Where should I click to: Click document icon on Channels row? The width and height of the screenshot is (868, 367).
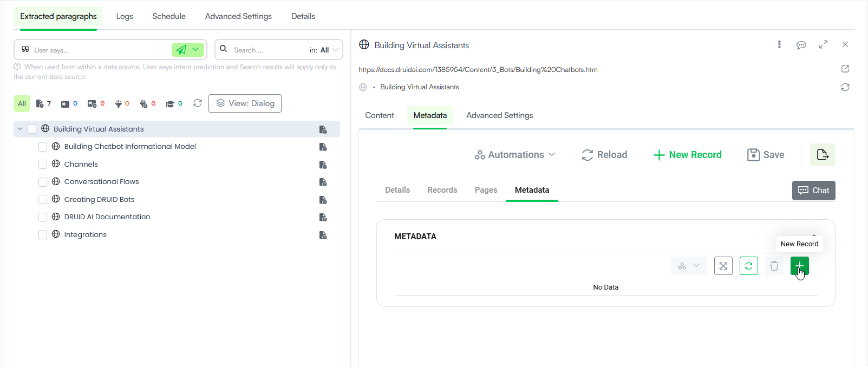coord(323,165)
